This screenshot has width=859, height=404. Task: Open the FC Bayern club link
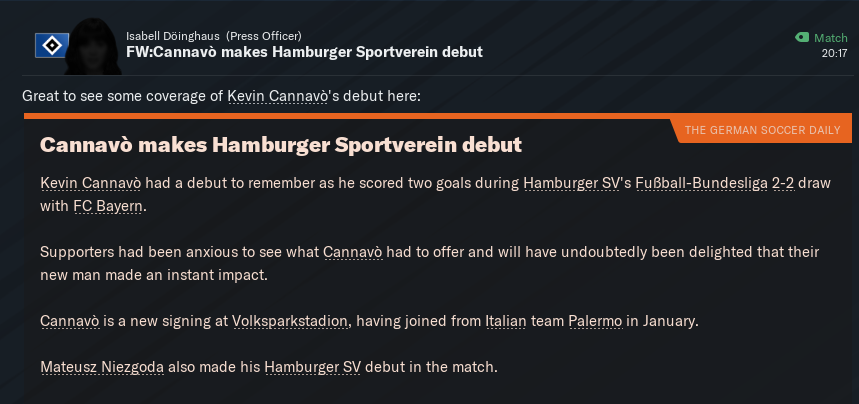tap(108, 206)
